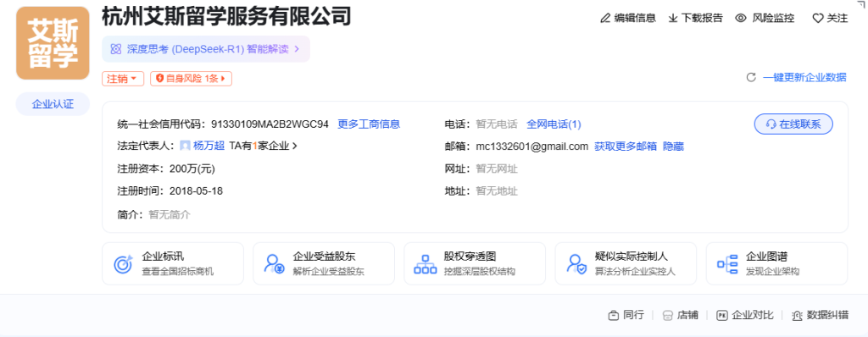Open 更多工商信息 link
Viewport: 868px width, 337px height.
pos(369,124)
